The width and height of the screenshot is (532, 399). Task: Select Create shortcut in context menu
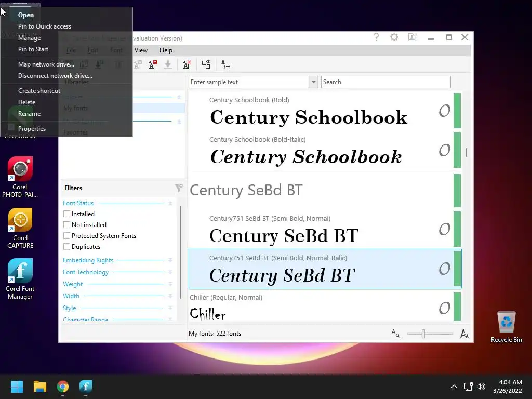click(66, 90)
